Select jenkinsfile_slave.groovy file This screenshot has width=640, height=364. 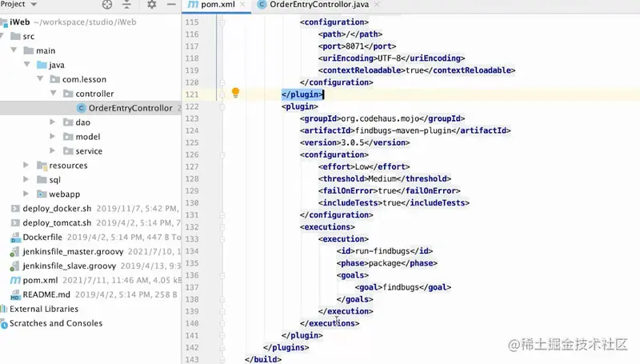(70, 266)
